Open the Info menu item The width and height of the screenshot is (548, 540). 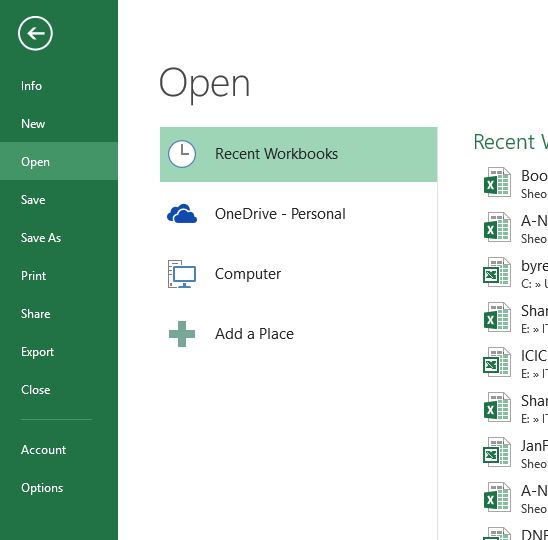[x=31, y=86]
